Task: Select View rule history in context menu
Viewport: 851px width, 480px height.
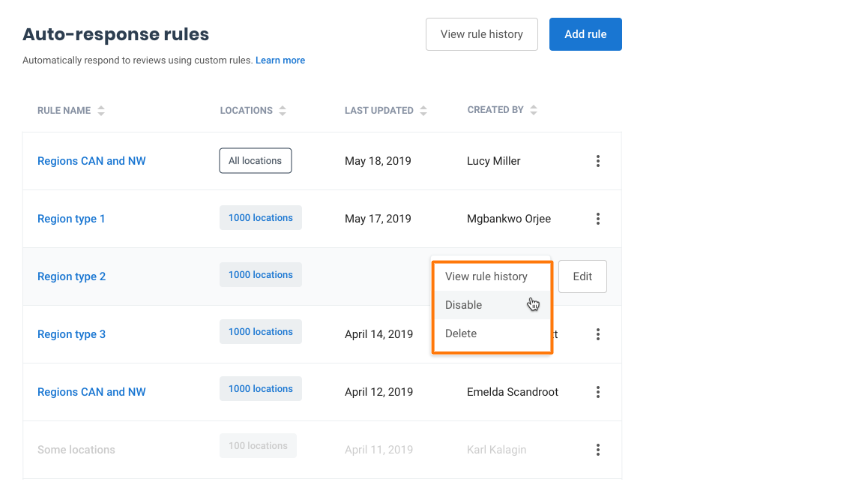Action: pyautogui.click(x=486, y=277)
